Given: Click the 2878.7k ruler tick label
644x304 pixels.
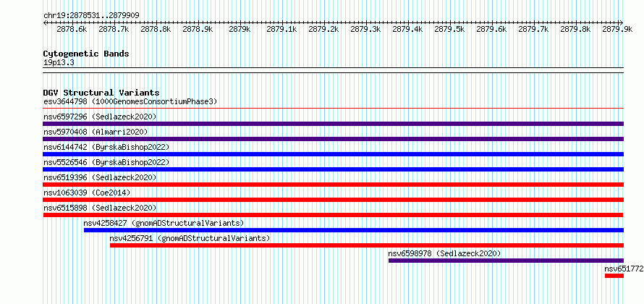Looking at the screenshot, I should (114, 30).
